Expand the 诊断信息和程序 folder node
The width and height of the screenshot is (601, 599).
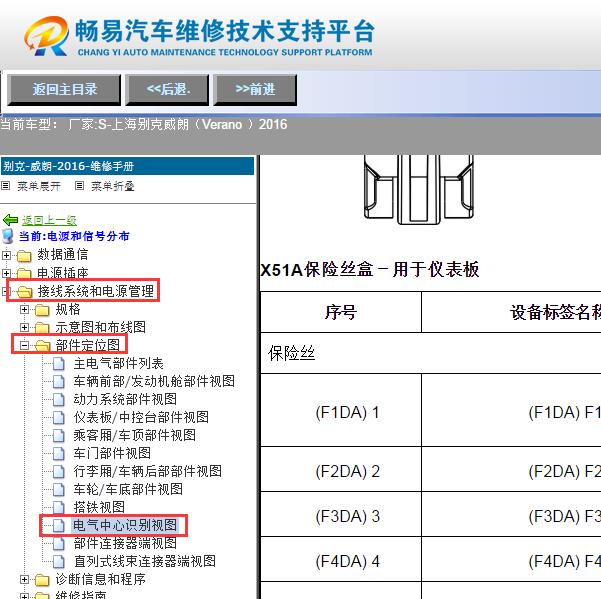tap(24, 579)
